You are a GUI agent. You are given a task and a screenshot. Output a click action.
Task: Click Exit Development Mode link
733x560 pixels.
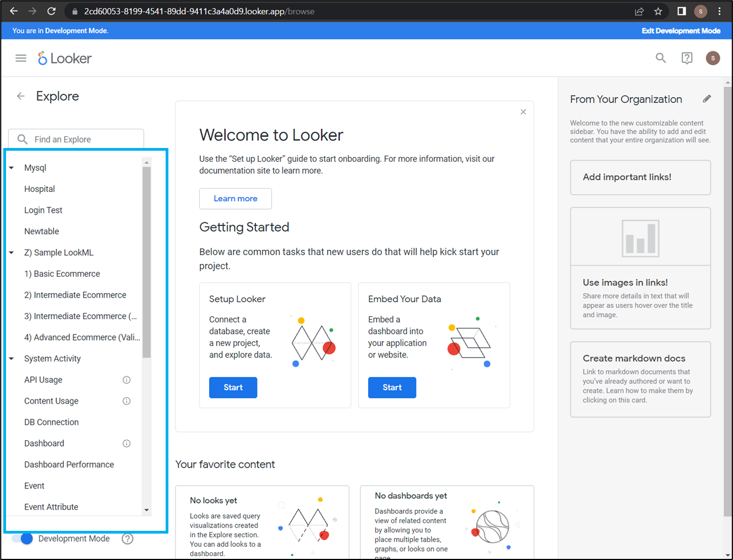[x=681, y=31]
